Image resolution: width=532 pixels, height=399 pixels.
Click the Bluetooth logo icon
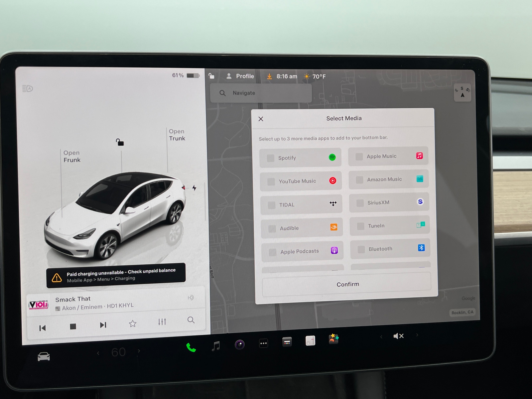pos(421,248)
